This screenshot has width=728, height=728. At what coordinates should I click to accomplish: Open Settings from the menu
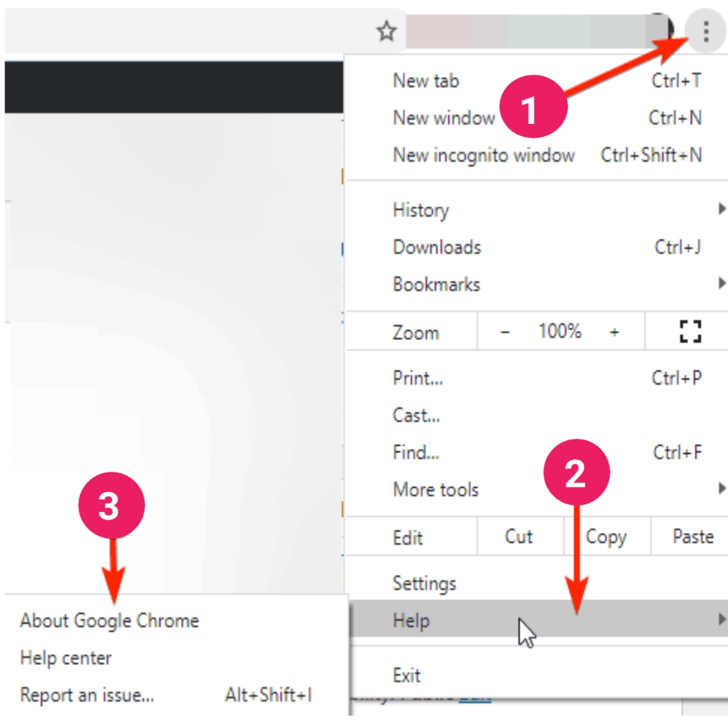tap(424, 583)
